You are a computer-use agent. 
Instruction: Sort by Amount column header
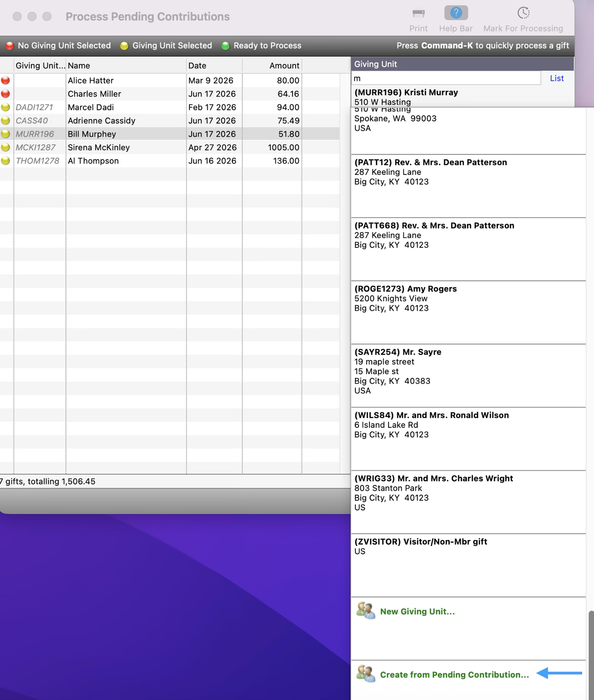click(x=272, y=66)
